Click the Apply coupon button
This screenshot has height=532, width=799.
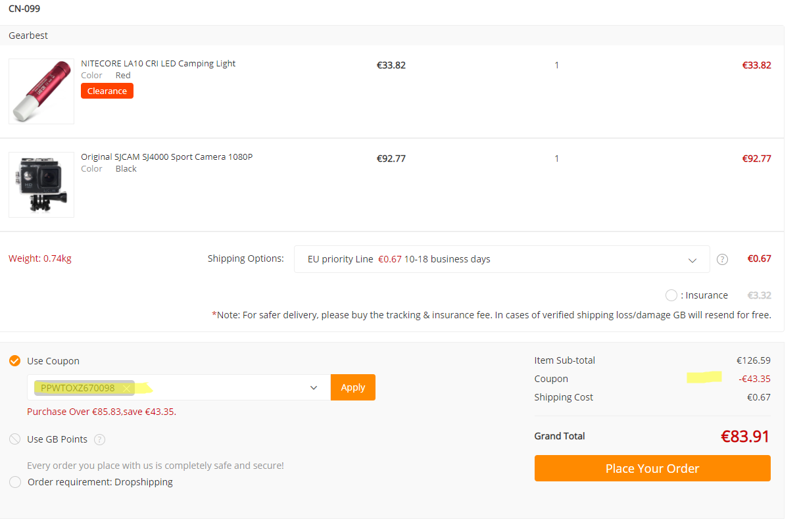[353, 387]
